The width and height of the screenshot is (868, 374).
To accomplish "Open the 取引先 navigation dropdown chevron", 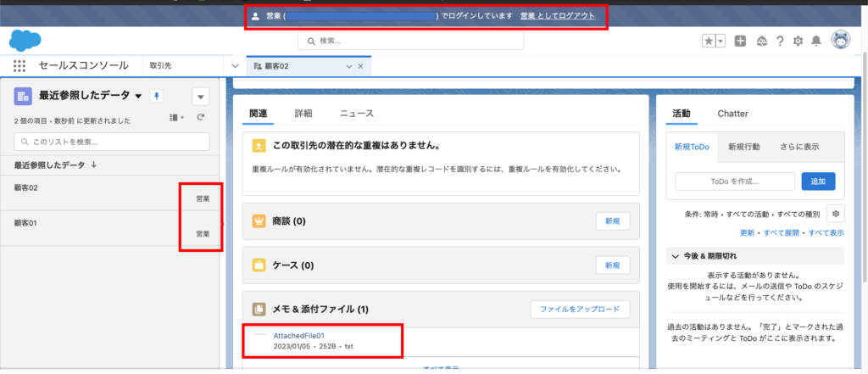I will tap(234, 65).
